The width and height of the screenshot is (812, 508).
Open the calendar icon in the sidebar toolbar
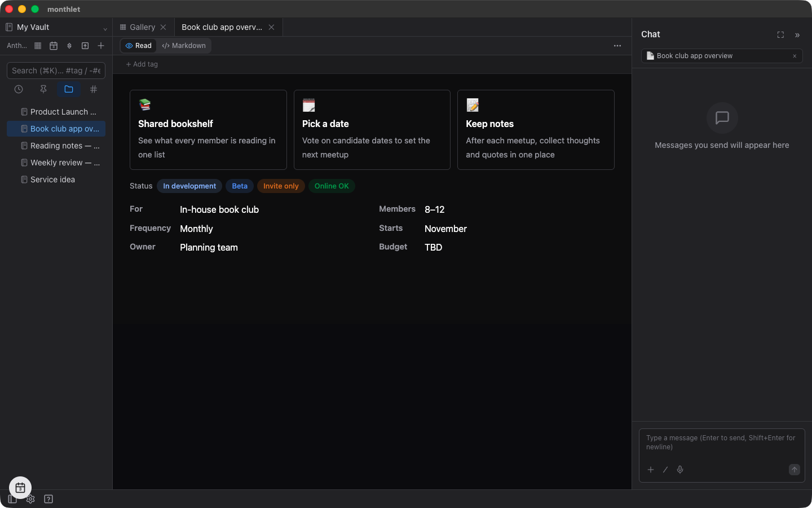coord(54,46)
